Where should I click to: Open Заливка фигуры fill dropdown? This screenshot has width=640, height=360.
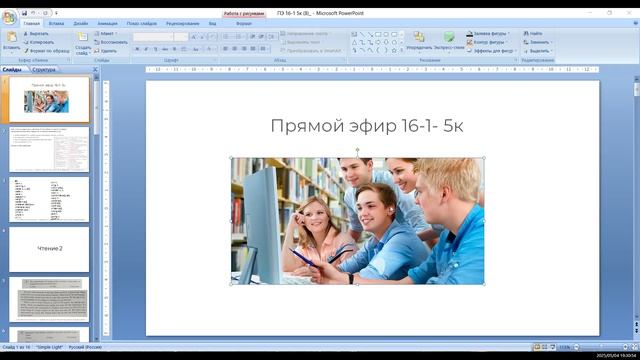(489, 33)
